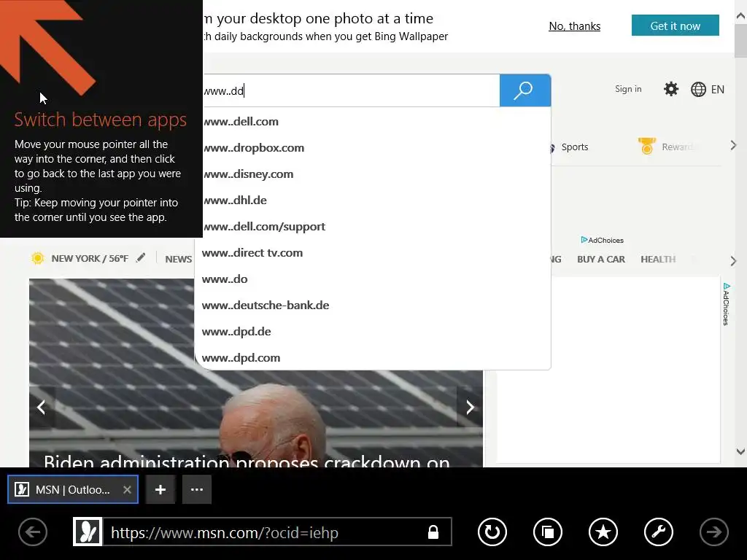Open the HEALTH category
Screen dimensions: 747x560
[658, 259]
